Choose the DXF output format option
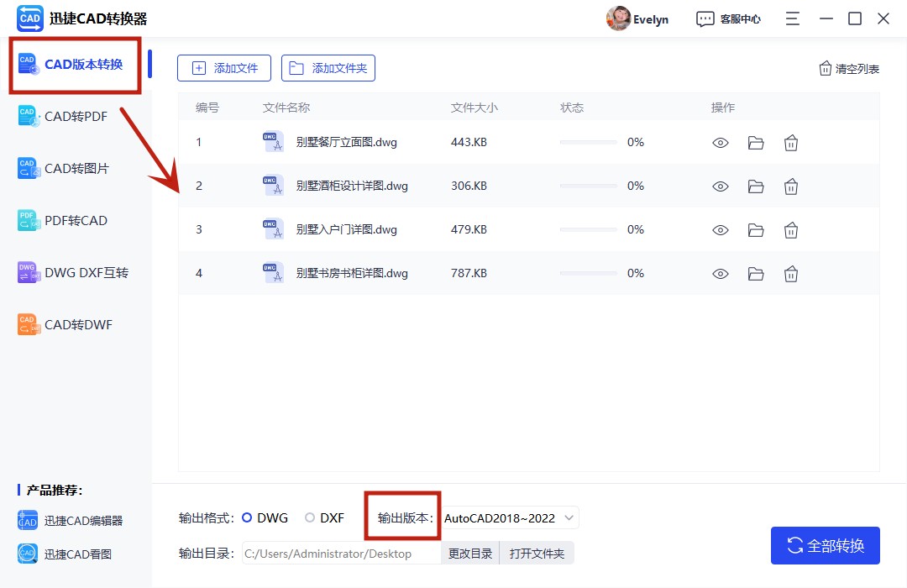Image resolution: width=907 pixels, height=588 pixels. pos(309,517)
